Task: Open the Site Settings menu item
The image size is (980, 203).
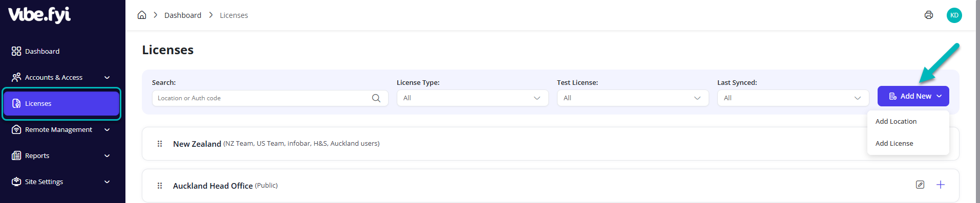Action: pos(61,182)
